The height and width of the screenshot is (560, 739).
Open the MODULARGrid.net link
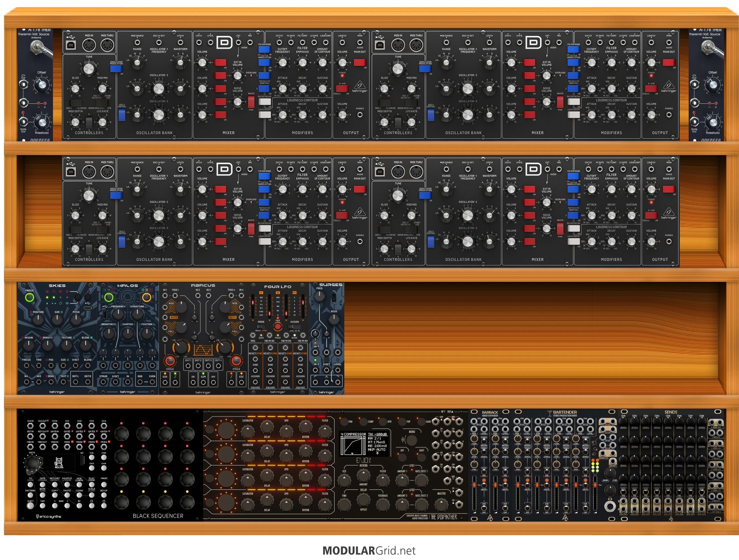(x=369, y=551)
